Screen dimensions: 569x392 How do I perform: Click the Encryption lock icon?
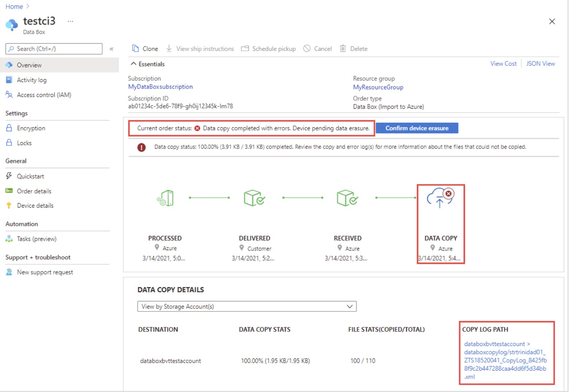(9, 128)
